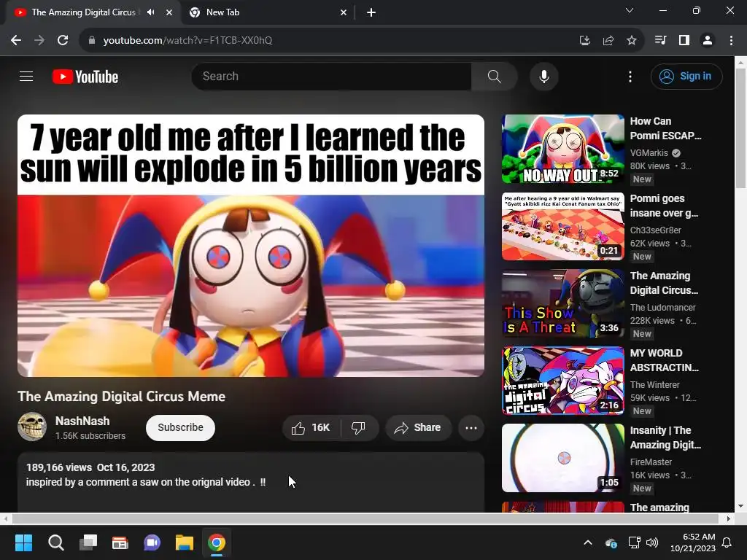Screen dimensions: 747x560
Task: Show hidden system tray icons
Action: click(x=588, y=542)
